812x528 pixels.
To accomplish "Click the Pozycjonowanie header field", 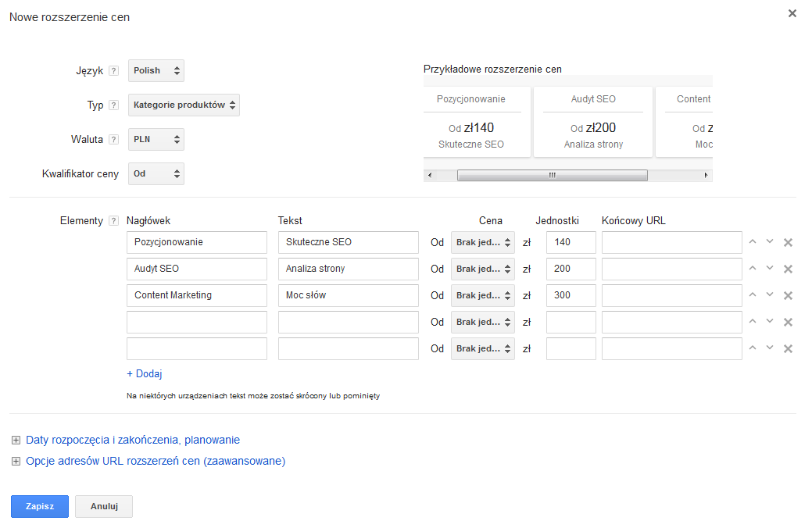I will click(197, 242).
